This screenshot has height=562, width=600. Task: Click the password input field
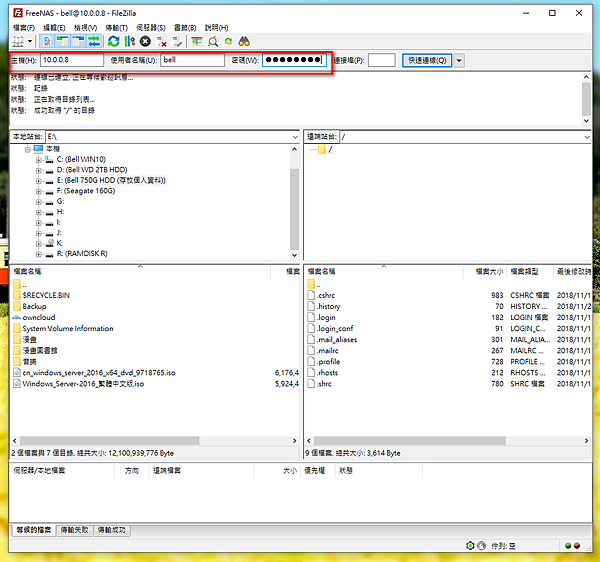294,60
